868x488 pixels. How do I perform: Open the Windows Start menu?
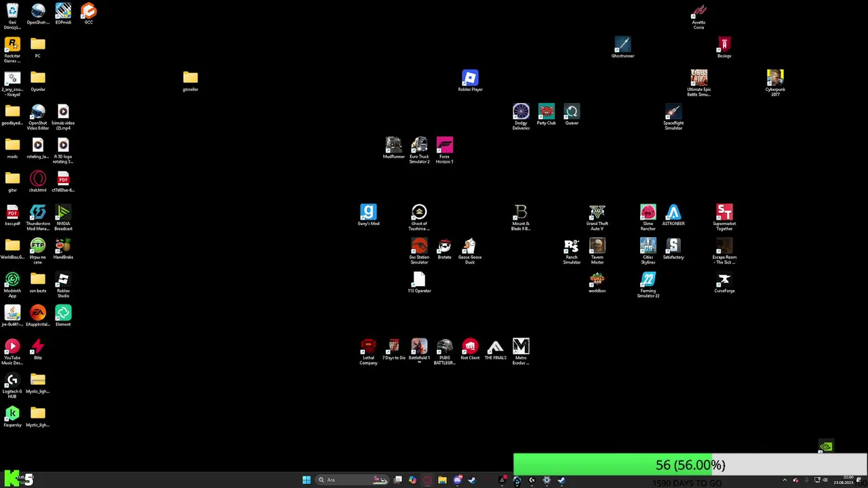[x=307, y=480]
